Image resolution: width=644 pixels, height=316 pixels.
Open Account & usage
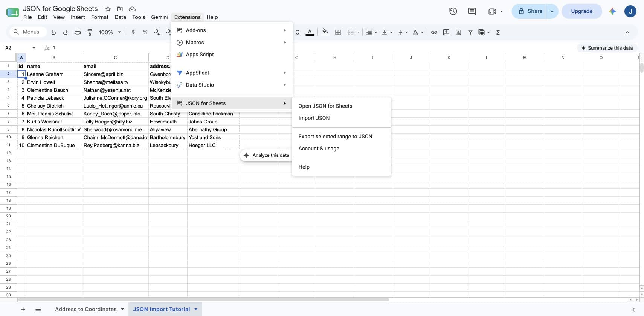(342, 148)
